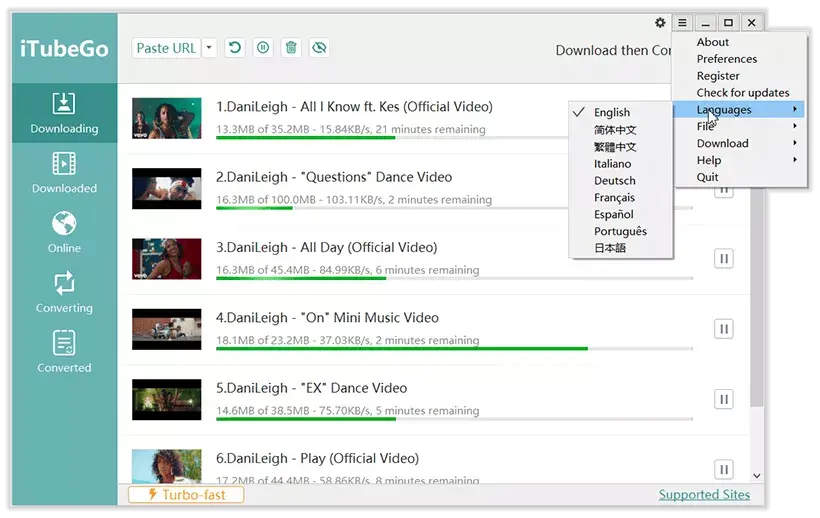Image resolution: width=820 pixels, height=518 pixels.
Task: Click the hamburger menu icon
Action: point(682,22)
